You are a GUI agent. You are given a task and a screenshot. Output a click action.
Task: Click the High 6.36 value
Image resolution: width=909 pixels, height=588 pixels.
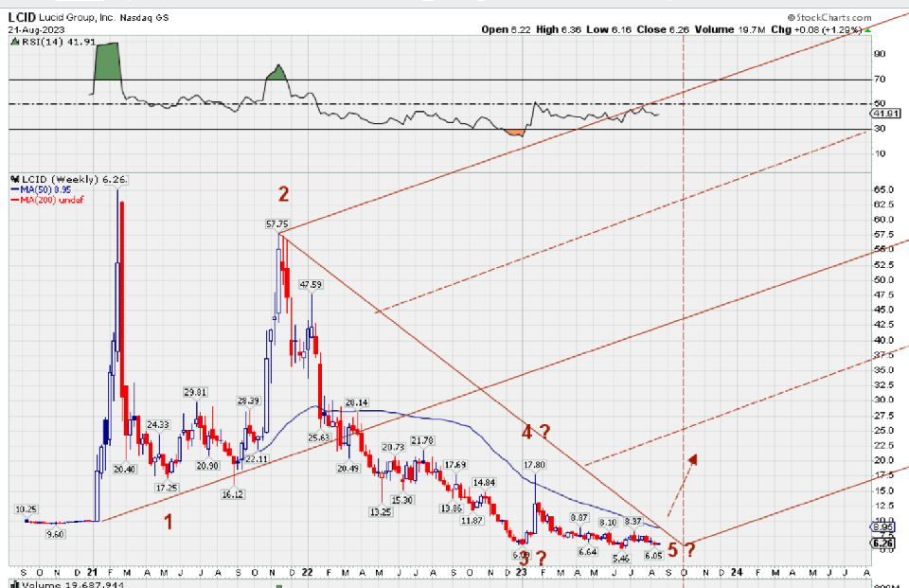click(559, 29)
